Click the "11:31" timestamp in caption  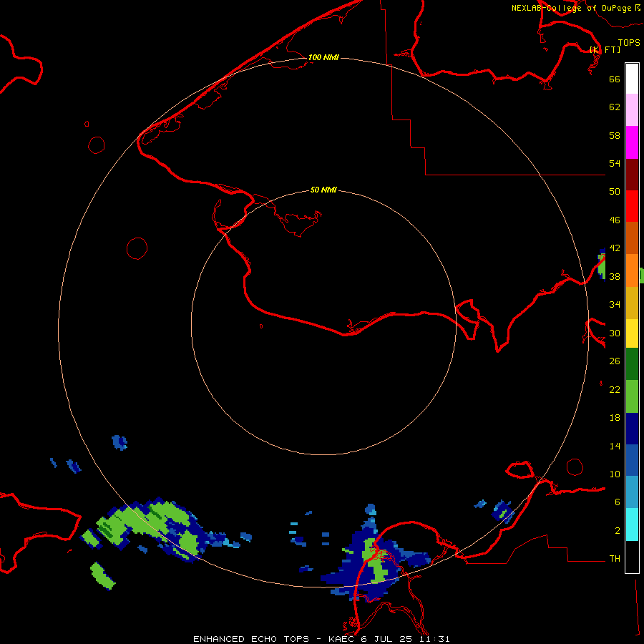(x=434, y=639)
